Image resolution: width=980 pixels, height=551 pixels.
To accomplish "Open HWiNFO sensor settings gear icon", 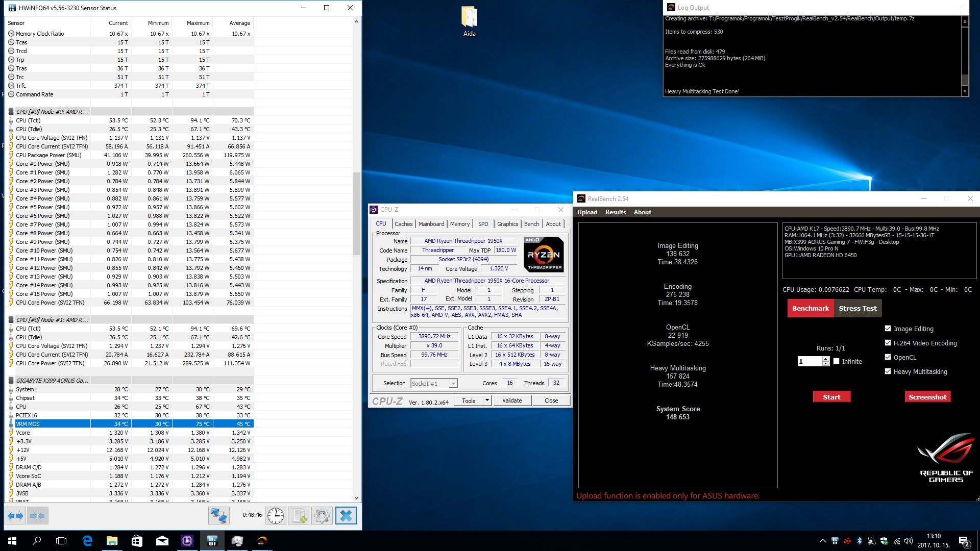I will [x=322, y=516].
